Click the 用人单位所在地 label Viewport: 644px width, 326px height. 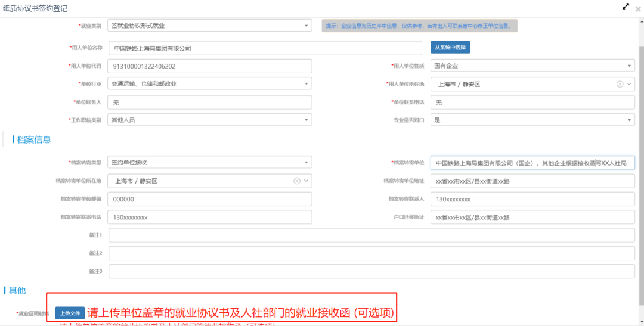[x=405, y=84]
